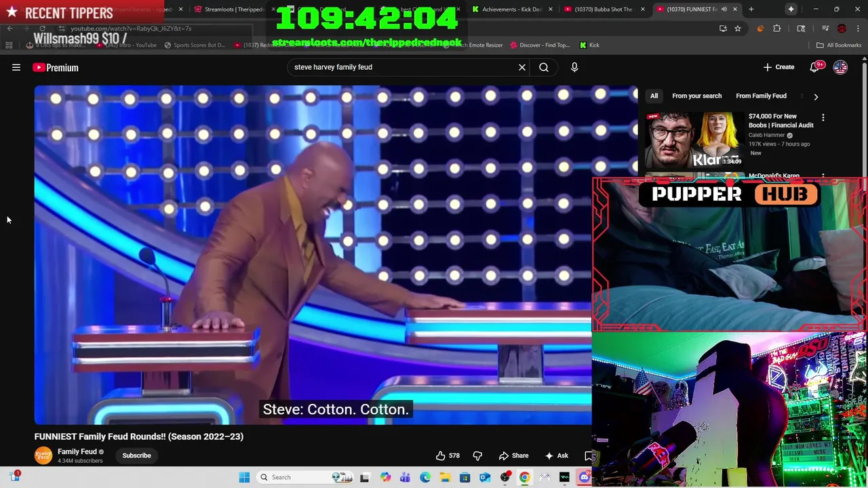Click the Create button
The width and height of the screenshot is (868, 488).
click(x=778, y=67)
